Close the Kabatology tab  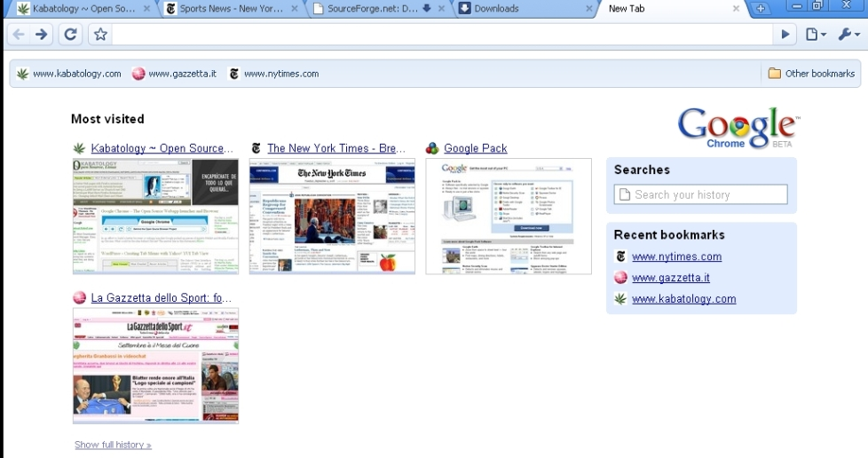[x=146, y=8]
